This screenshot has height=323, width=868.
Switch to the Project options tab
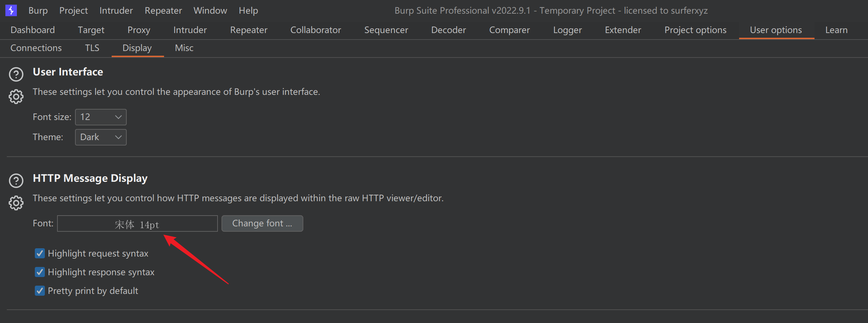pos(695,30)
